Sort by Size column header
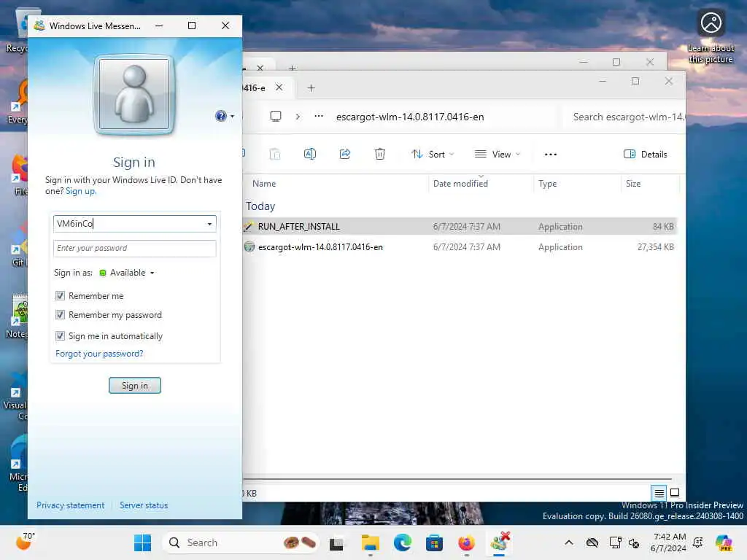Viewport: 747px width, 560px height. 633,183
